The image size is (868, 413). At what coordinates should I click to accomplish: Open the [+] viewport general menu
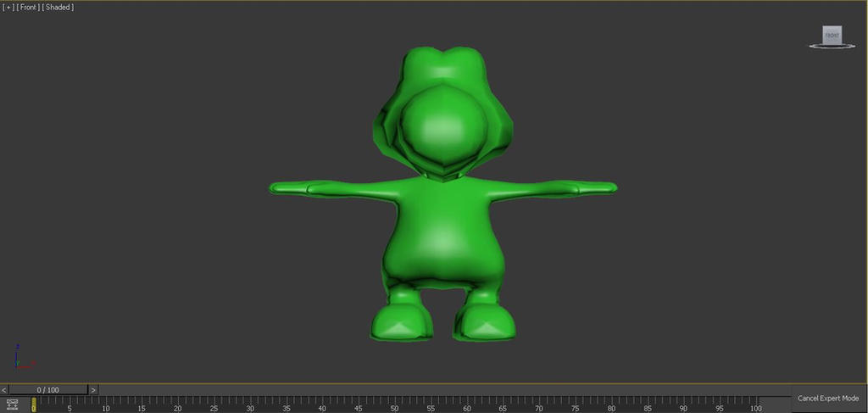(x=8, y=7)
